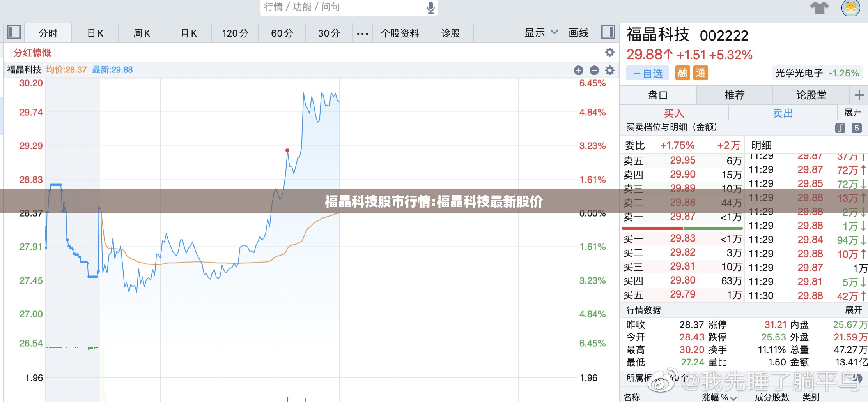Click the 买一 29.83 order row
The width and height of the screenshot is (868, 402).
pos(682,238)
